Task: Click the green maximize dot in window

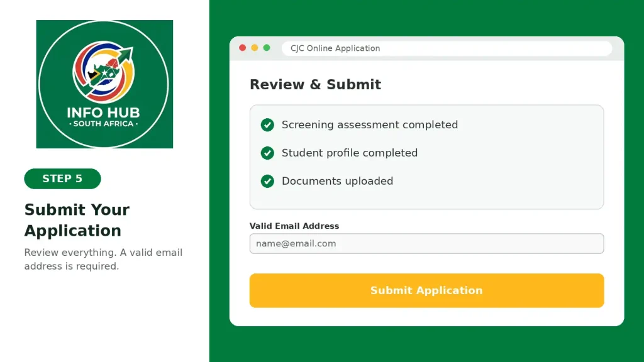Action: point(267,48)
